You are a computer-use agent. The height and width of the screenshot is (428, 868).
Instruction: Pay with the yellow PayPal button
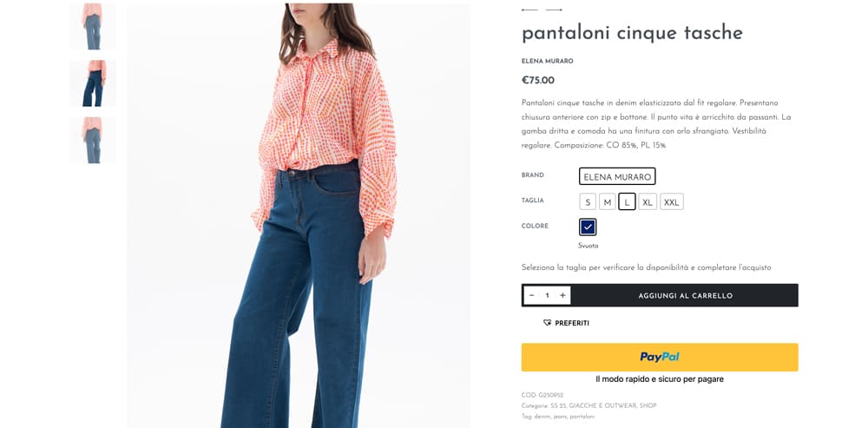[660, 357]
